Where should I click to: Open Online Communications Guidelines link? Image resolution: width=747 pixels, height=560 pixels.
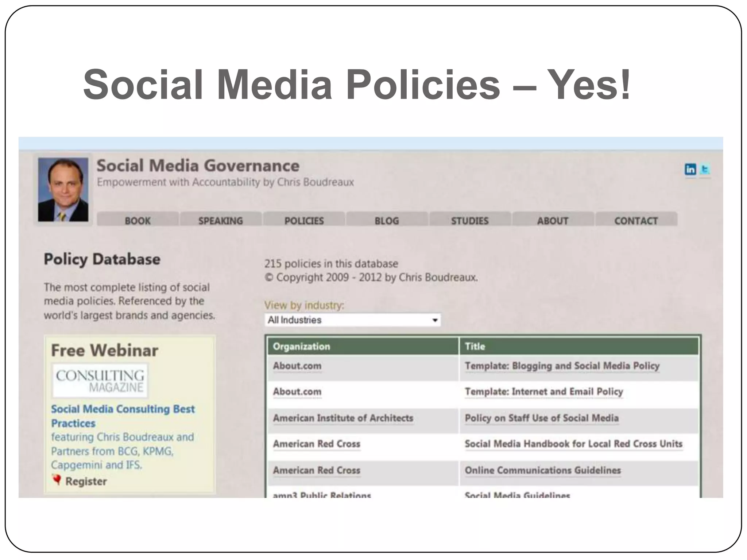pyautogui.click(x=543, y=470)
